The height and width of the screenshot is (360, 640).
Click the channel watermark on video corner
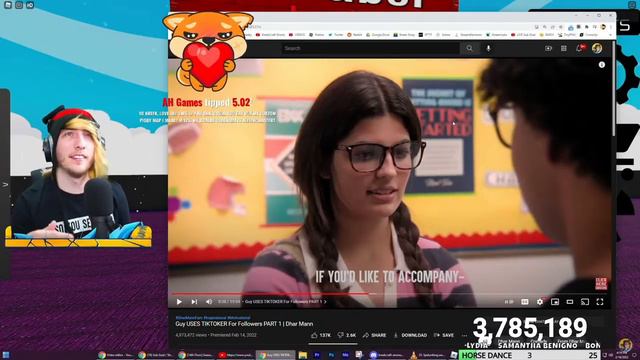click(601, 283)
